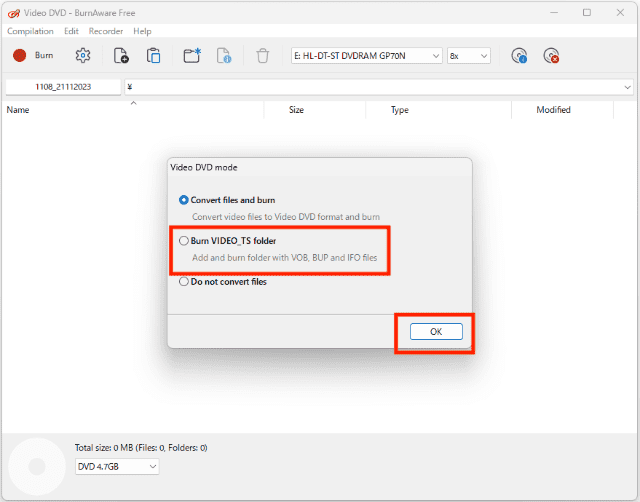Click the Total size status text
Viewport: 640px width, 502px height.
point(141,448)
